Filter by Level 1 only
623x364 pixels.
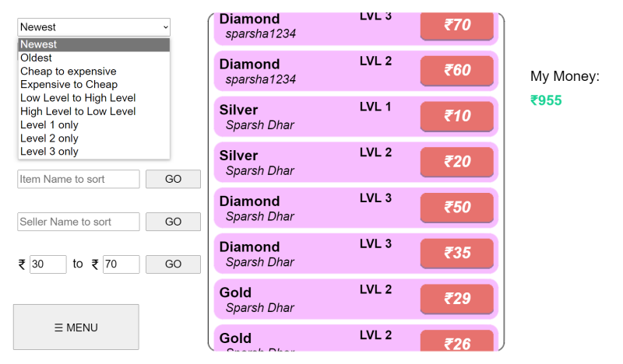coord(93,125)
